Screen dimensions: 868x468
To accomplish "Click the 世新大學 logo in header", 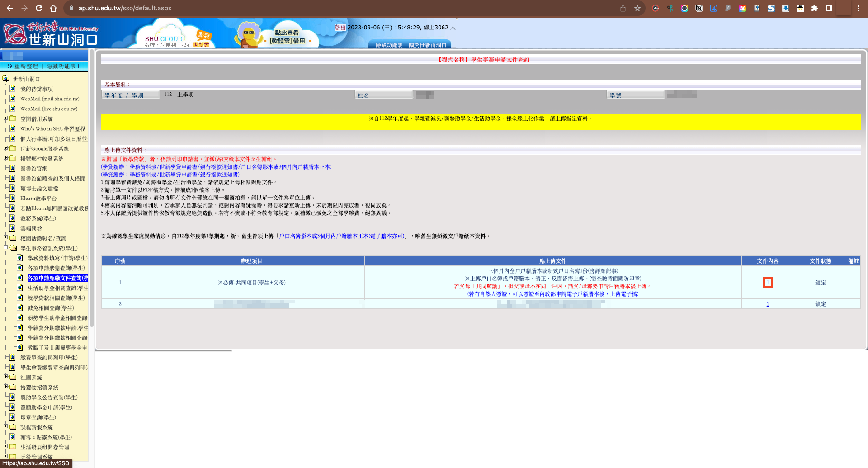I will pos(50,33).
